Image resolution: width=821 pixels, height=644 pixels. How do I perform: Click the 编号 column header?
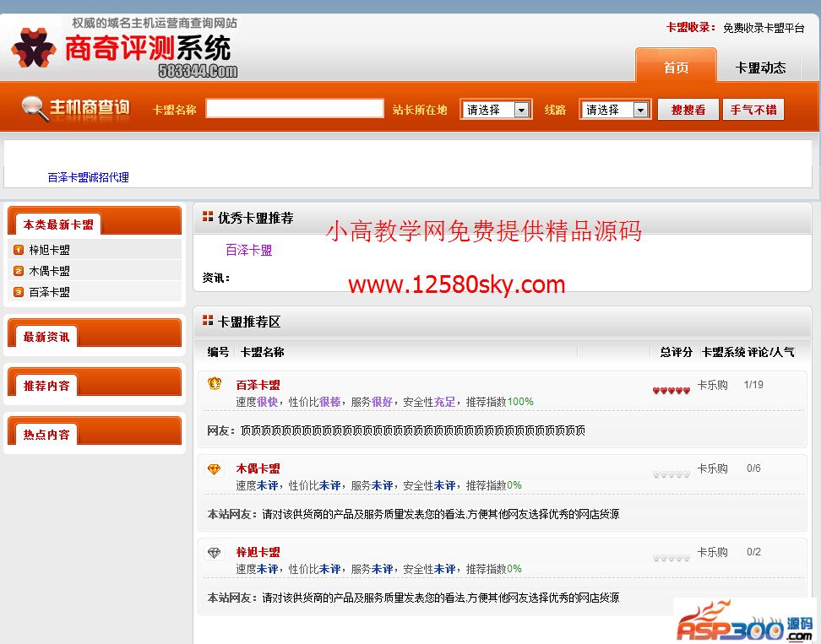(x=218, y=352)
